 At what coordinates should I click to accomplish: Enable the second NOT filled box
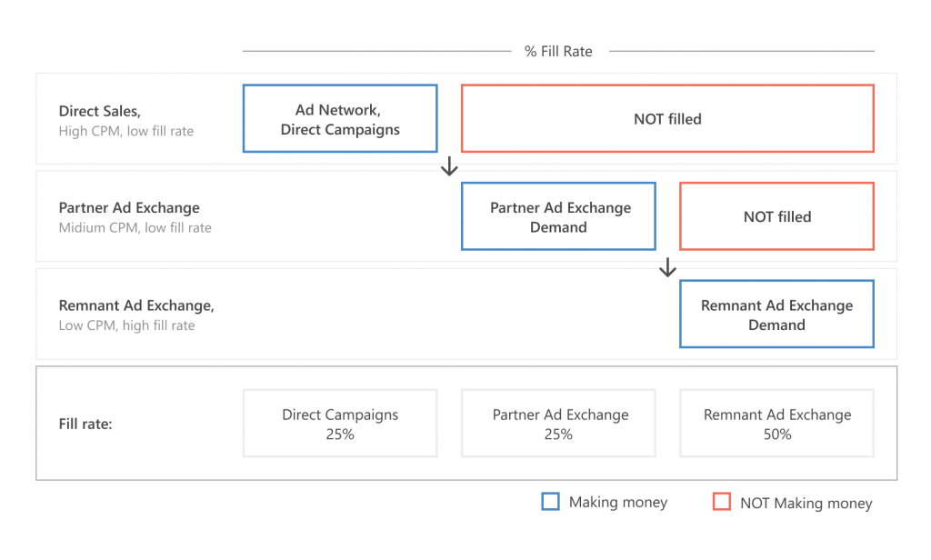(776, 216)
